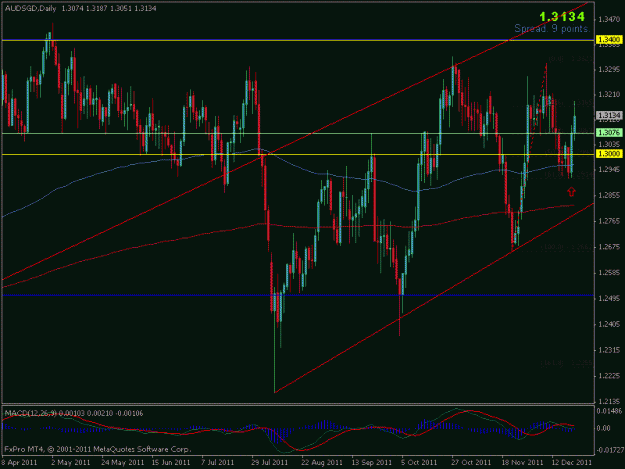Click the 1.2855 price axis label
Image resolution: width=625 pixels, height=469 pixels.
(609, 195)
